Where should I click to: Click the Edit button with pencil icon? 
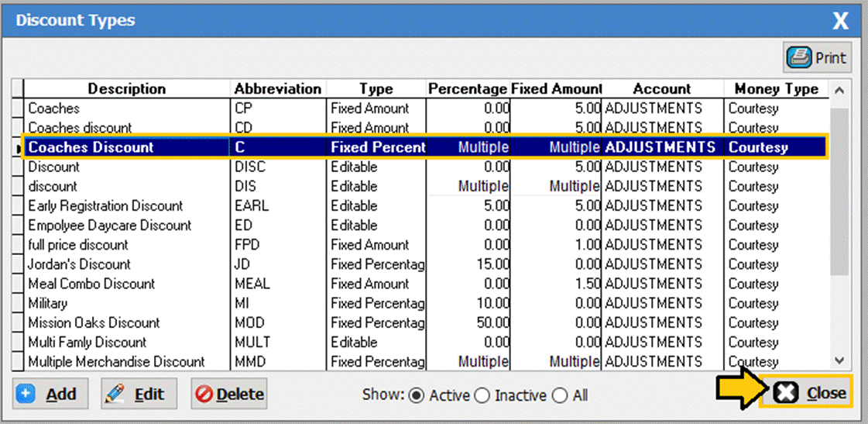coord(139,395)
